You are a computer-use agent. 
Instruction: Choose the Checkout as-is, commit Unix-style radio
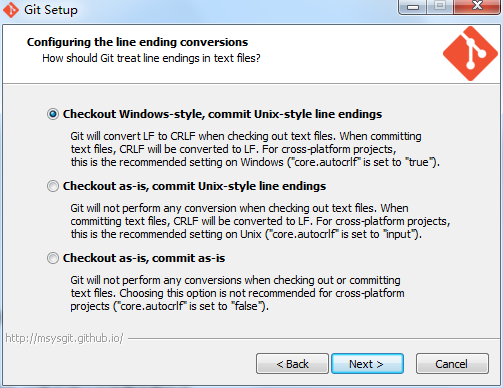click(53, 186)
